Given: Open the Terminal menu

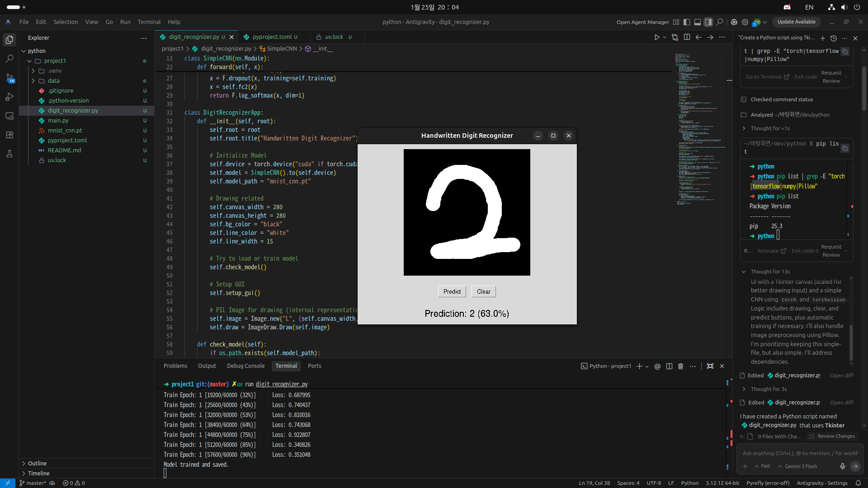Looking at the screenshot, I should point(149,22).
